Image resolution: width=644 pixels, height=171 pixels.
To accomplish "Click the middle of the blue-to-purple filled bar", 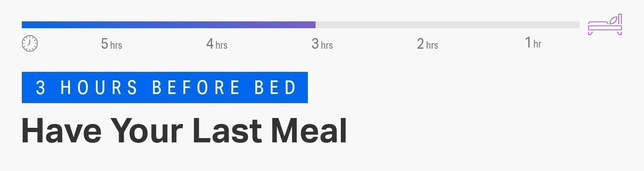I will [169, 25].
